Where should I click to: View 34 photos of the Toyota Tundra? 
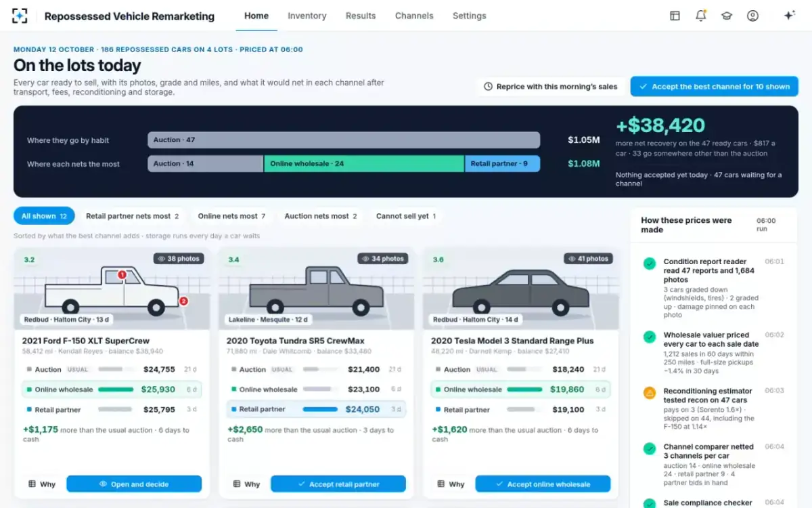coord(383,259)
